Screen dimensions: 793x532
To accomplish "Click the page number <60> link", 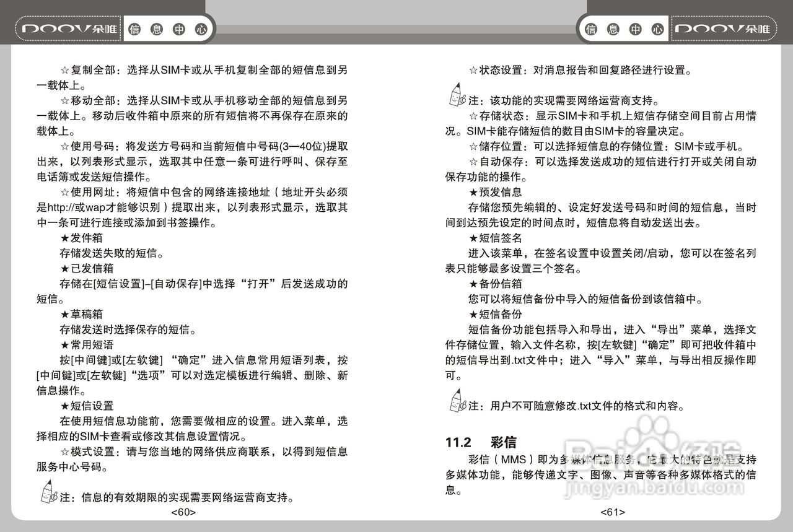I will 185,512.
